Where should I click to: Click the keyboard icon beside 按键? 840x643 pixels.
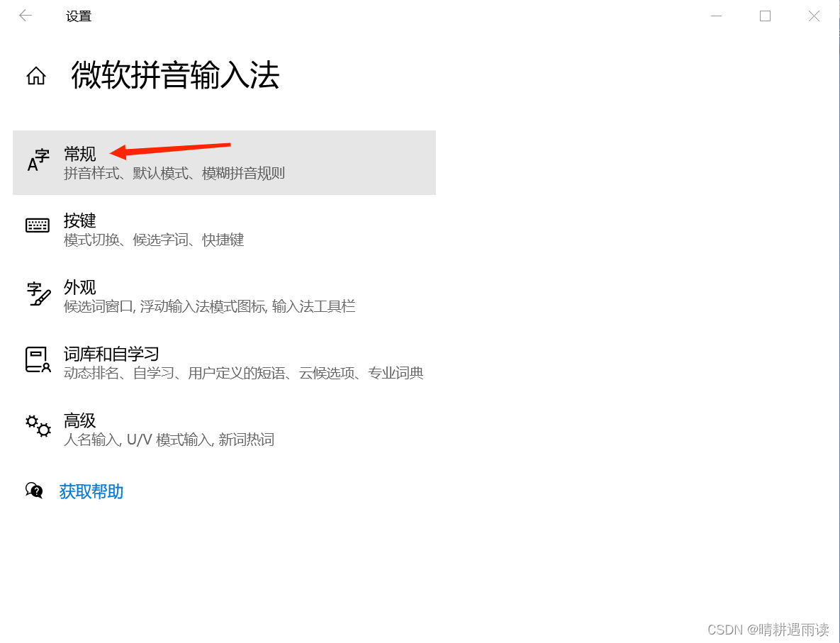click(x=38, y=225)
